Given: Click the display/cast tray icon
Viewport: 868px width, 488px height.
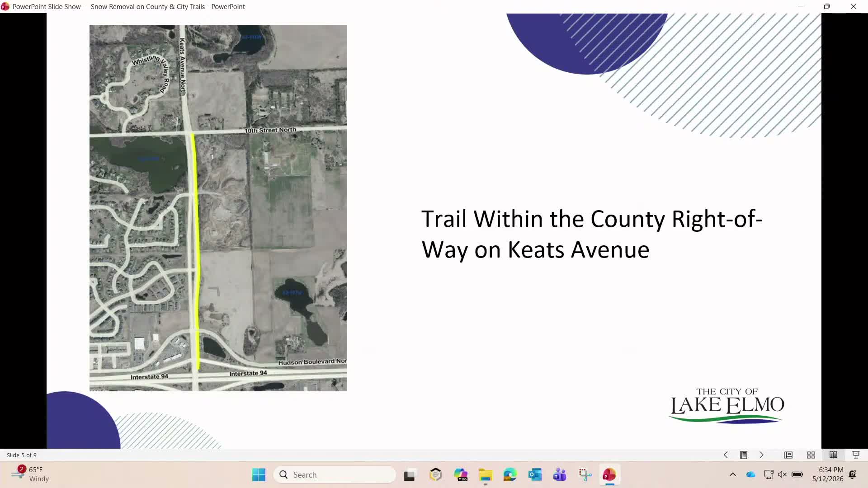Looking at the screenshot, I should [768, 474].
